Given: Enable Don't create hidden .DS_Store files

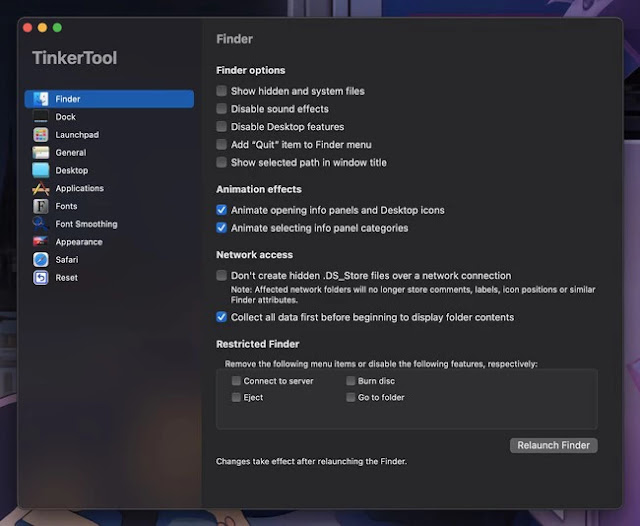Looking at the screenshot, I should [221, 275].
